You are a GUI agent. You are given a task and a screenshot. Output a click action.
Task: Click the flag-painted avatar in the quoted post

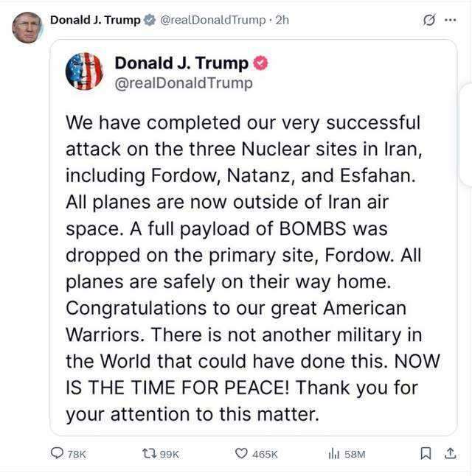point(84,71)
